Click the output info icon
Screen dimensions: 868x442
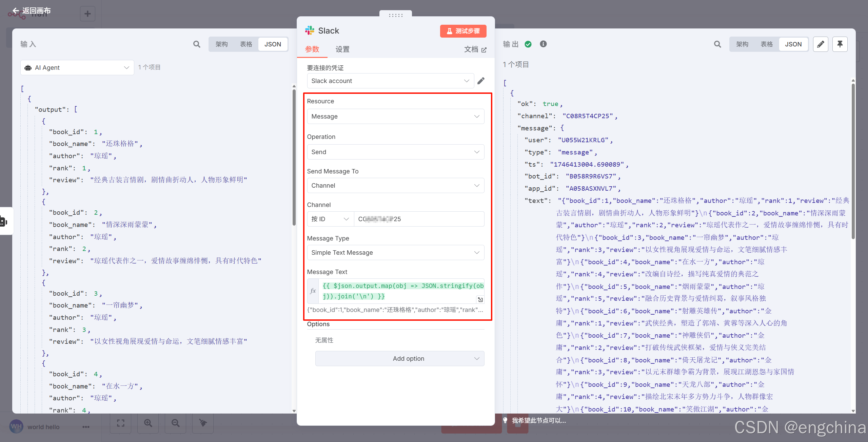(543, 44)
